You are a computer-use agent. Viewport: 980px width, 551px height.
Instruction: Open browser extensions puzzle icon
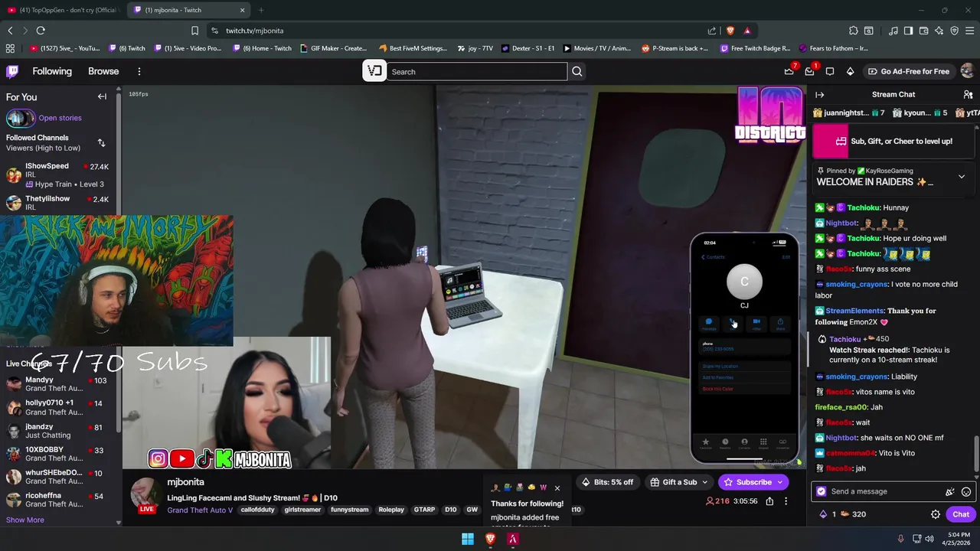click(853, 31)
